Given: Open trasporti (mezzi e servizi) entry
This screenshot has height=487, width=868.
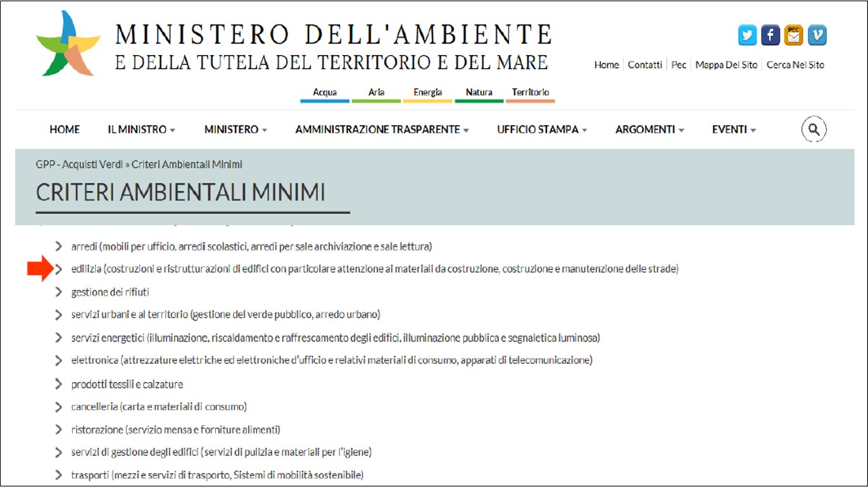Looking at the screenshot, I should (217, 474).
